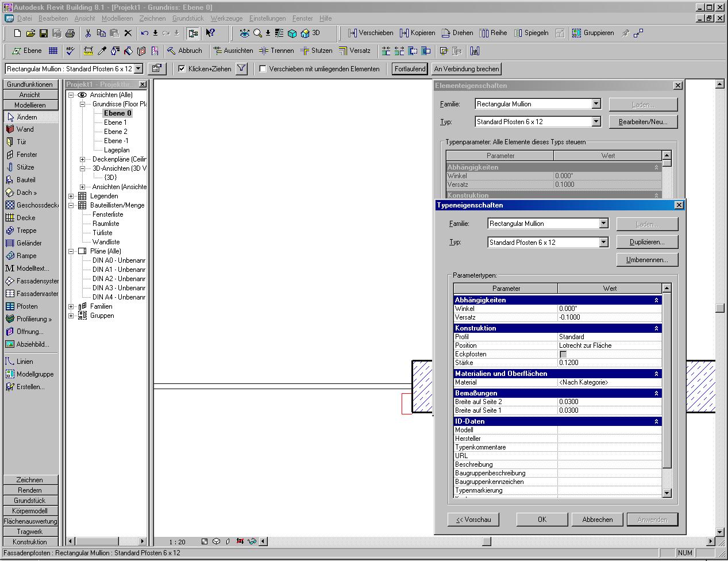Select the Kopieren copy tool

click(418, 33)
